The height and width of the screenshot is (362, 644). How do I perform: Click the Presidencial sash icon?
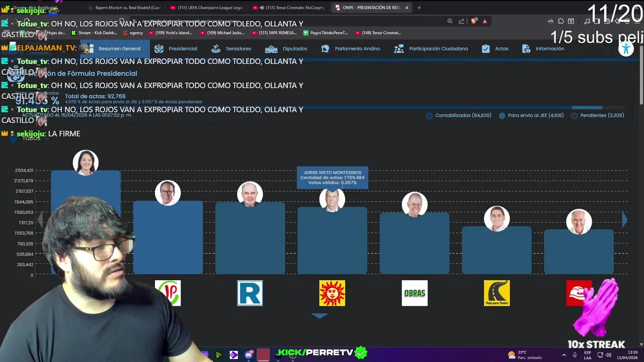[x=159, y=49]
